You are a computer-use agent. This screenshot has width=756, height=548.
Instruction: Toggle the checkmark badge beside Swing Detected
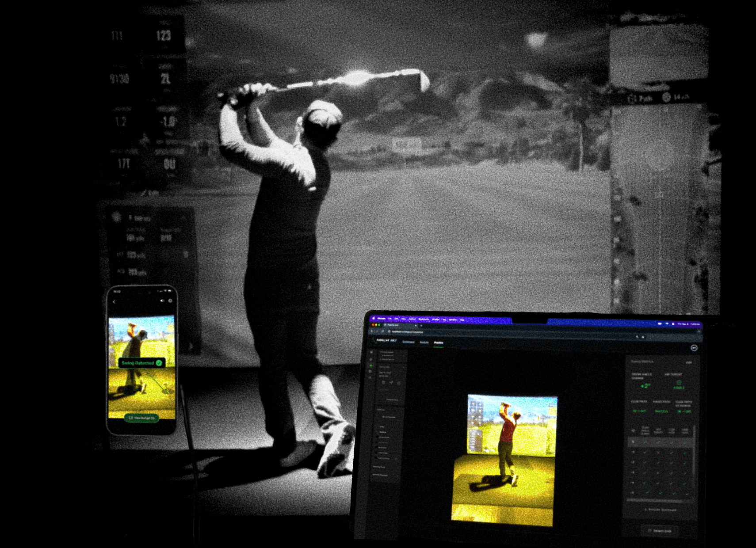(159, 363)
